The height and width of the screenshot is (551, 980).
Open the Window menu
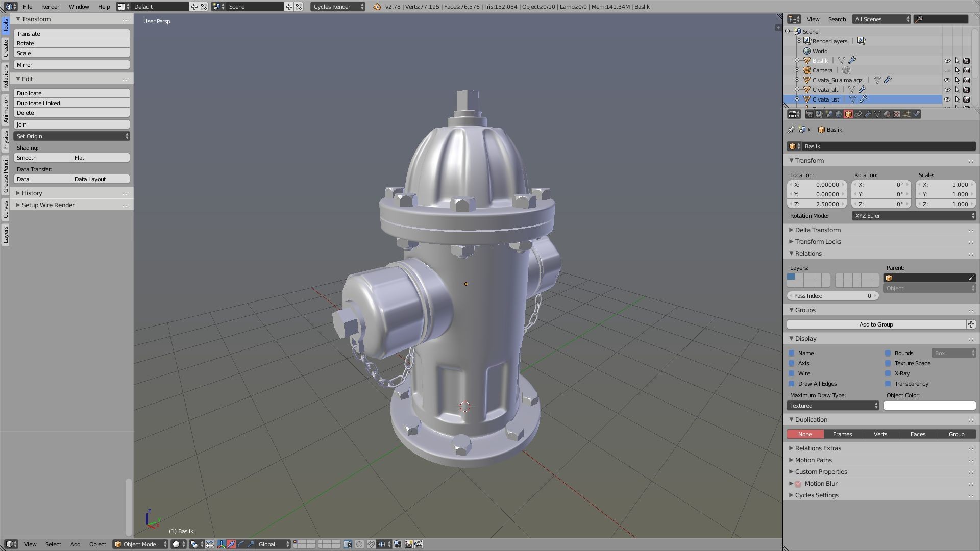(79, 7)
